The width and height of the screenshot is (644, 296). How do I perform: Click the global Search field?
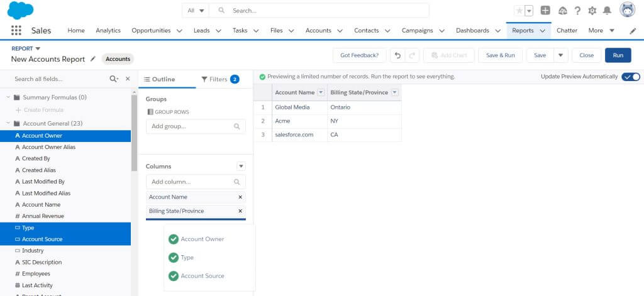(319, 11)
